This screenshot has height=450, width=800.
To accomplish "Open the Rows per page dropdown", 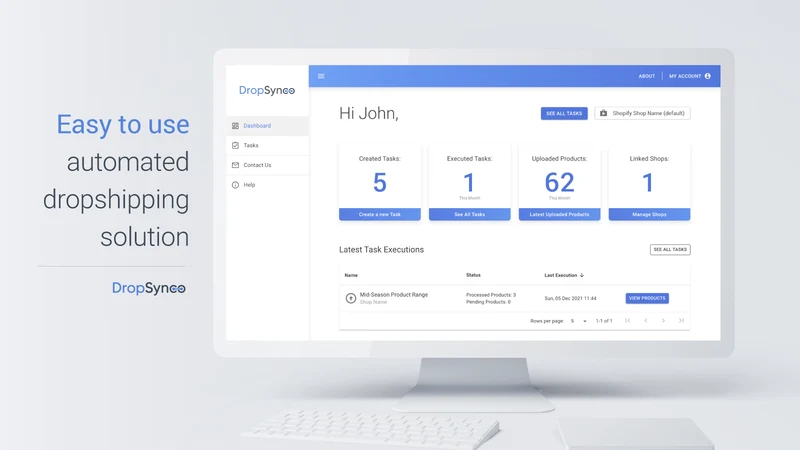I will coord(579,321).
